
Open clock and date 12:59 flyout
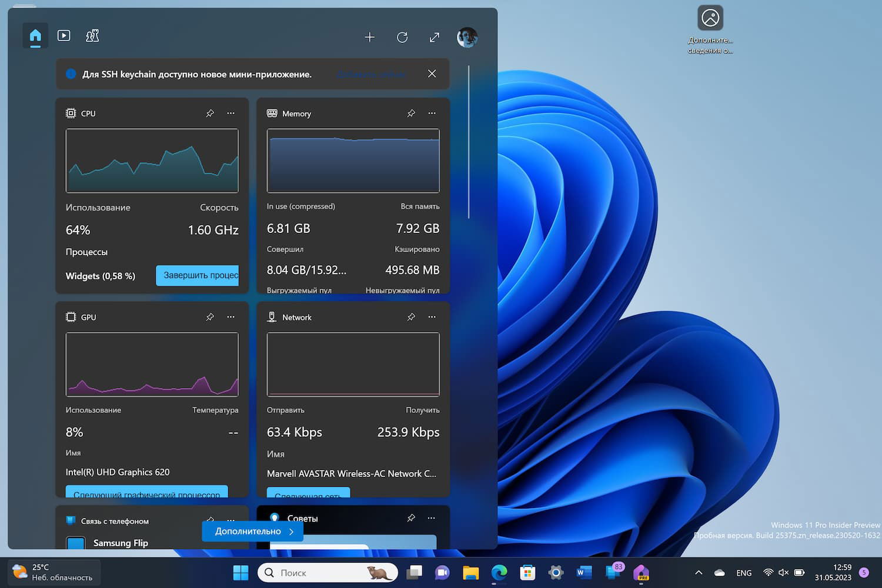tap(833, 572)
